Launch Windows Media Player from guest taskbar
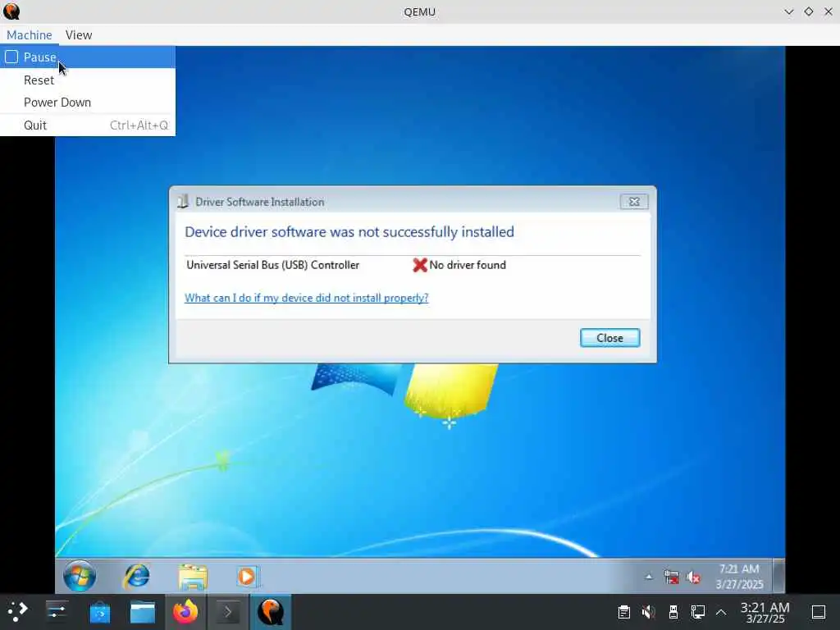Image resolution: width=840 pixels, height=630 pixels. coord(248,577)
